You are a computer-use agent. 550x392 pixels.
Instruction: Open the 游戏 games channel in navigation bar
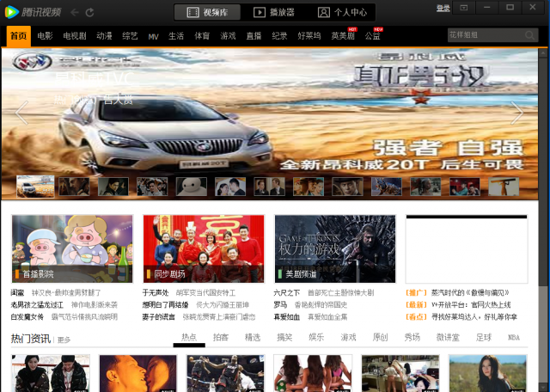(228, 36)
